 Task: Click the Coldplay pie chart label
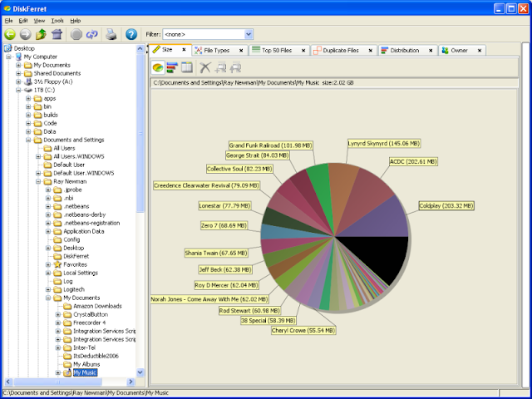(x=445, y=205)
